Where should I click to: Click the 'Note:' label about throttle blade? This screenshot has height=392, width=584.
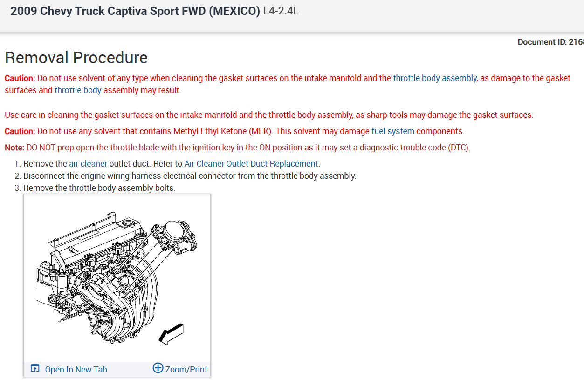14,148
